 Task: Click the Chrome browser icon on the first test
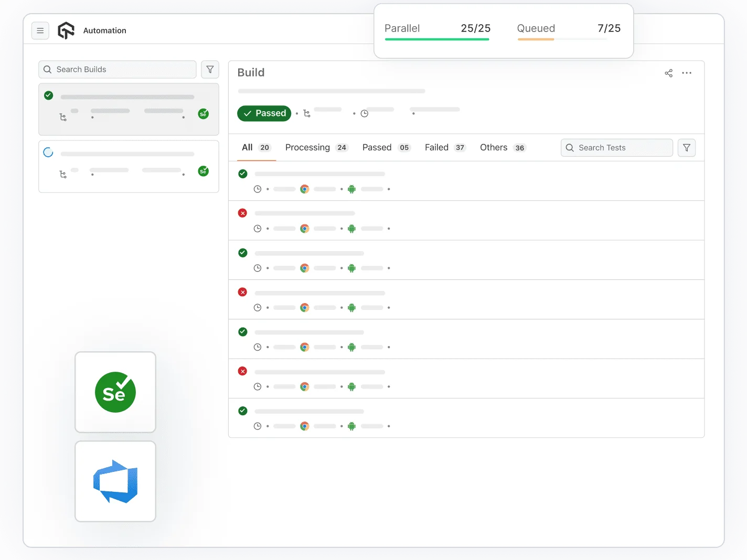(x=305, y=189)
